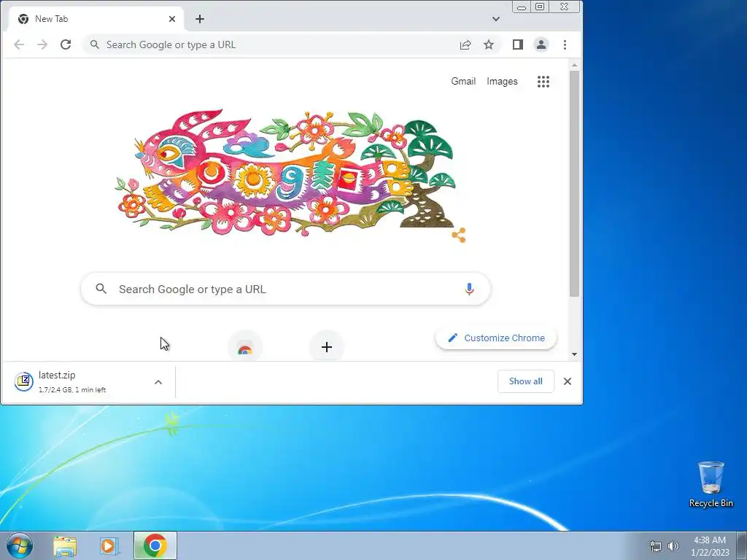Image resolution: width=747 pixels, height=560 pixels.
Task: Minimize the Chrome window
Action: tap(522, 7)
